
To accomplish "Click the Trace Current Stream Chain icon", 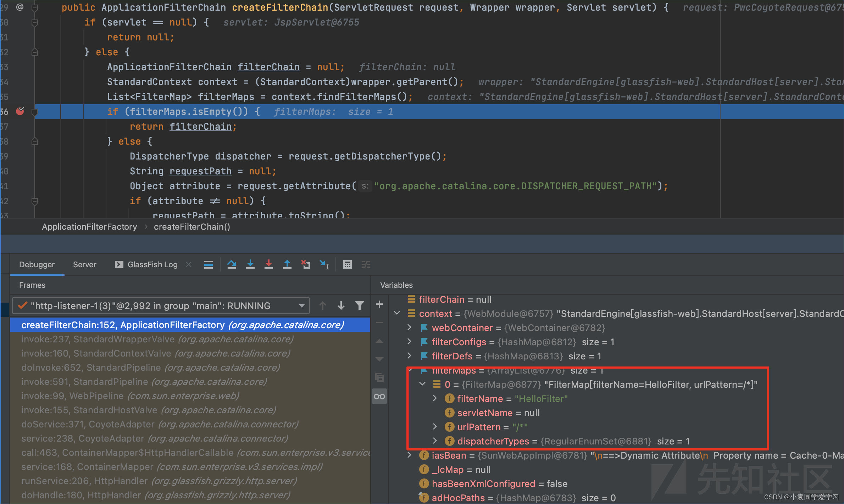I will tap(366, 264).
